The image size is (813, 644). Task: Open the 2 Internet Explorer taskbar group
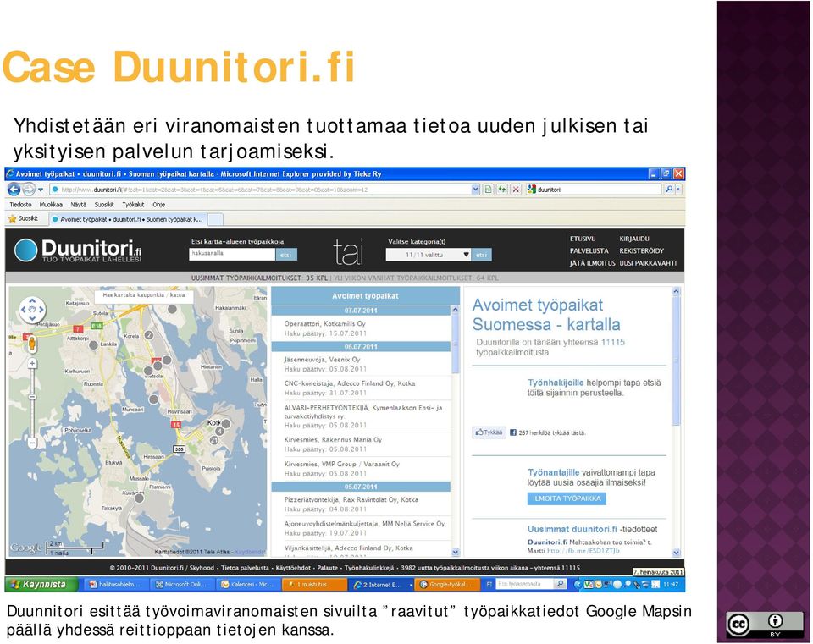coord(381,585)
